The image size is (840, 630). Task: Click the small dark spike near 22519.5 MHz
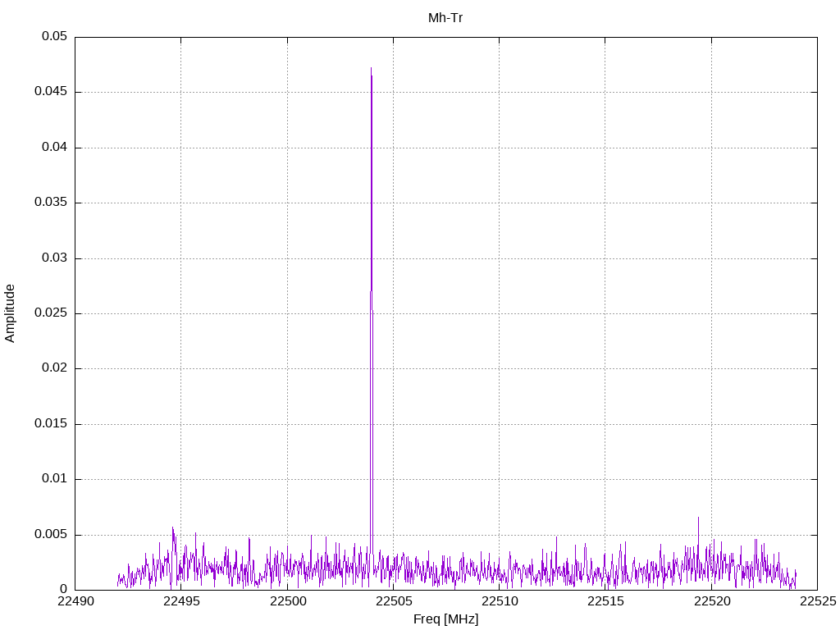[x=698, y=519]
